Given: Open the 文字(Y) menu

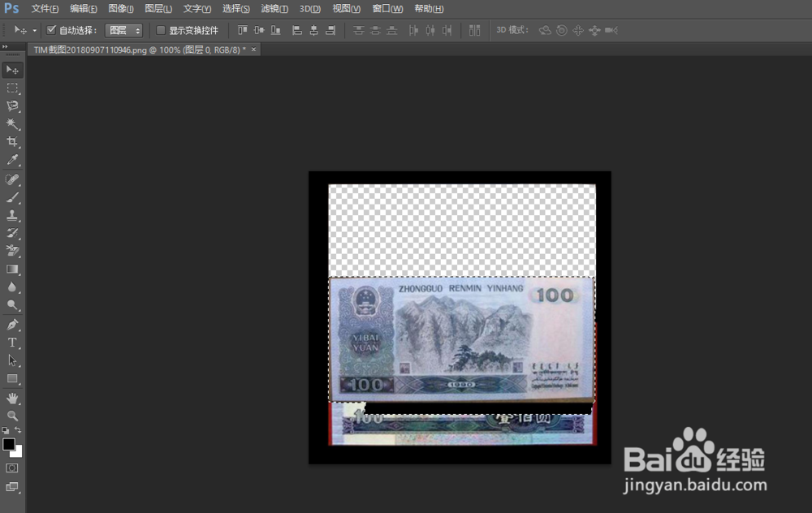Looking at the screenshot, I should (x=197, y=9).
